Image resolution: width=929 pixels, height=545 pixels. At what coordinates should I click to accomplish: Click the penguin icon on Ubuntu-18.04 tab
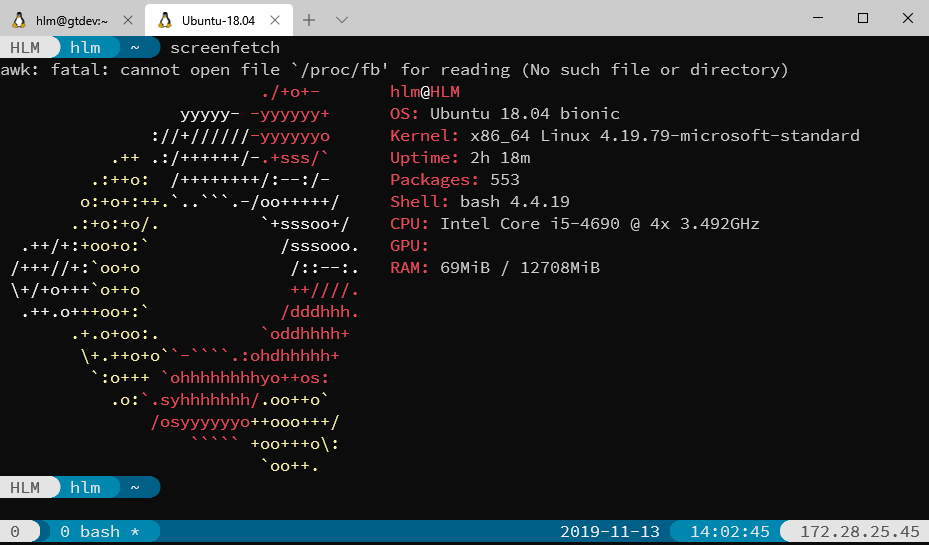click(x=165, y=20)
